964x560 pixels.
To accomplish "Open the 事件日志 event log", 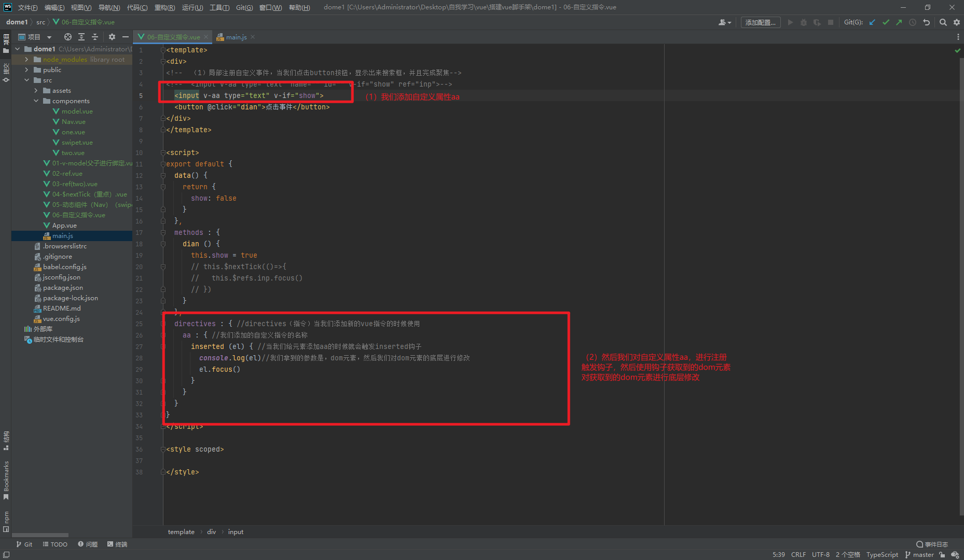I will 932,544.
